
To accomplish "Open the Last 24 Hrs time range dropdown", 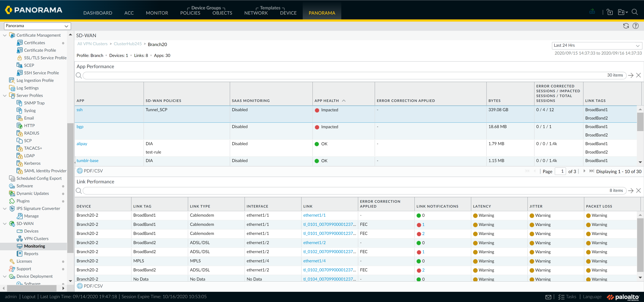I will pyautogui.click(x=596, y=45).
